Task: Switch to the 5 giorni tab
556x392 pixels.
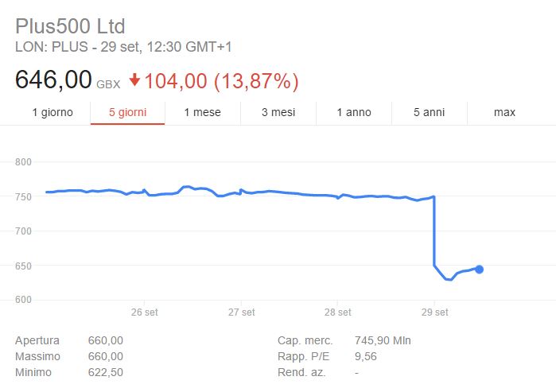Action: (x=127, y=112)
